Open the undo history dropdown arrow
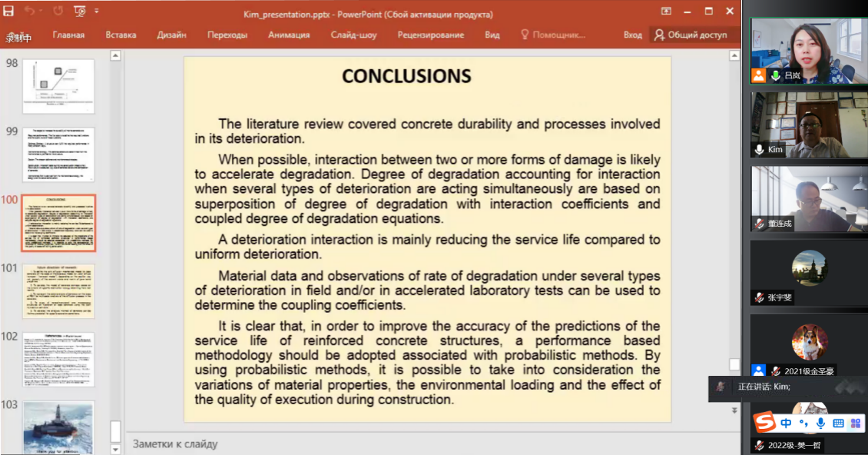 pos(41,12)
